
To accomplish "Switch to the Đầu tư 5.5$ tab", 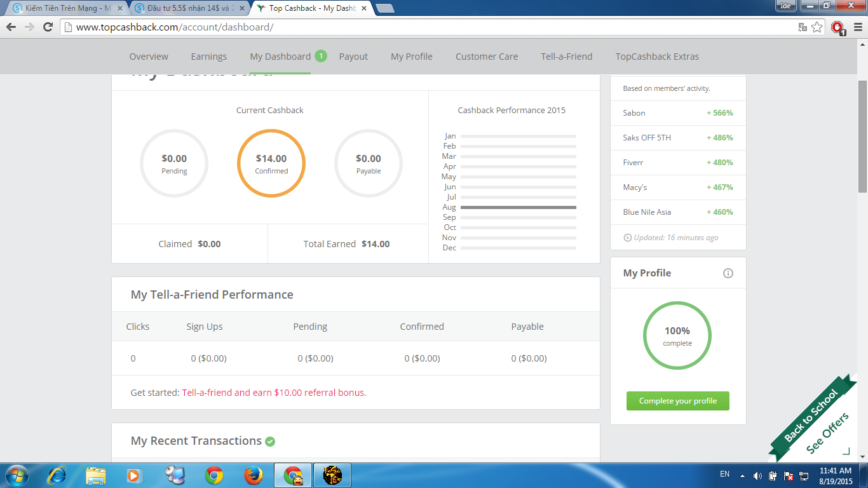I will point(189,8).
